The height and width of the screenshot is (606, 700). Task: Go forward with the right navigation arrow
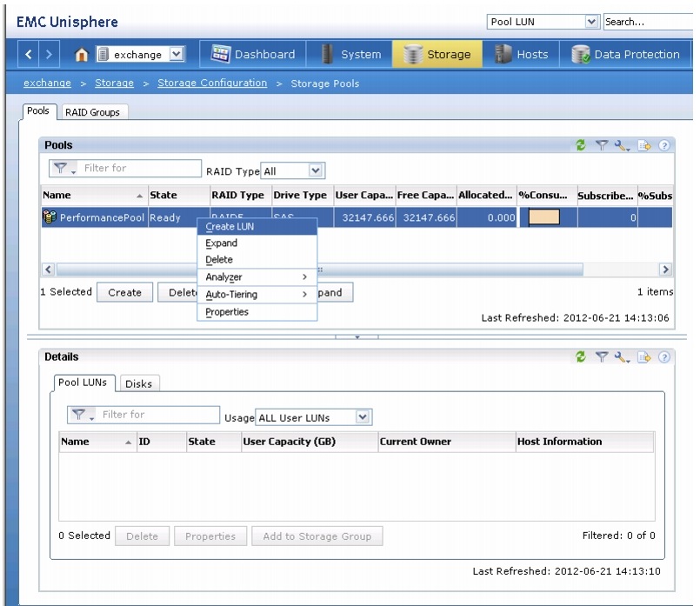click(x=49, y=55)
